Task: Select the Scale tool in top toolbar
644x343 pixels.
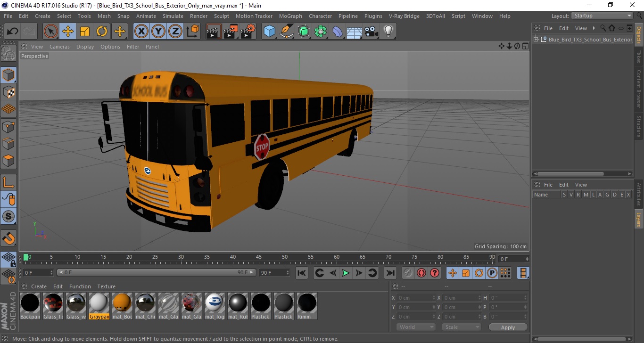Action: (85, 32)
